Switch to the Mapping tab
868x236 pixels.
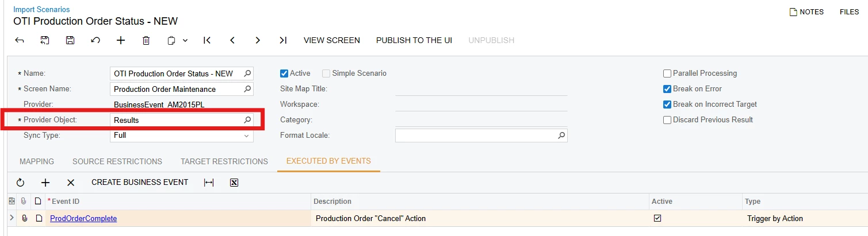(x=37, y=161)
